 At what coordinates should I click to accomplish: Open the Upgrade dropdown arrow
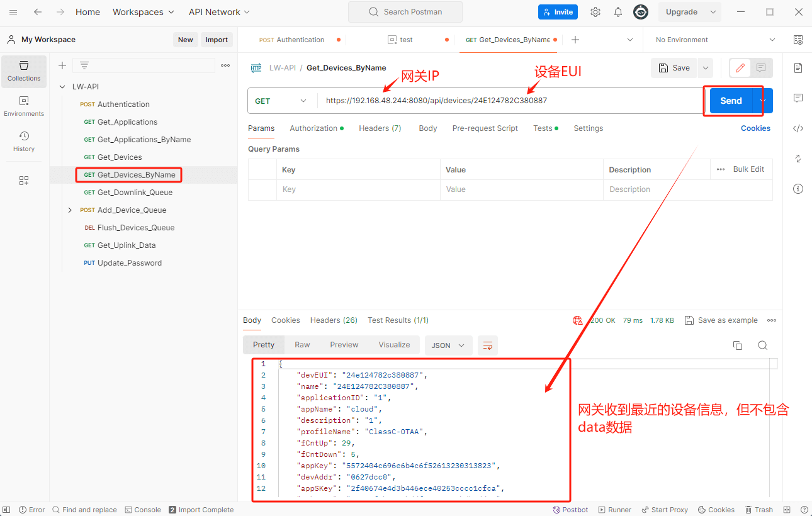[713, 12]
